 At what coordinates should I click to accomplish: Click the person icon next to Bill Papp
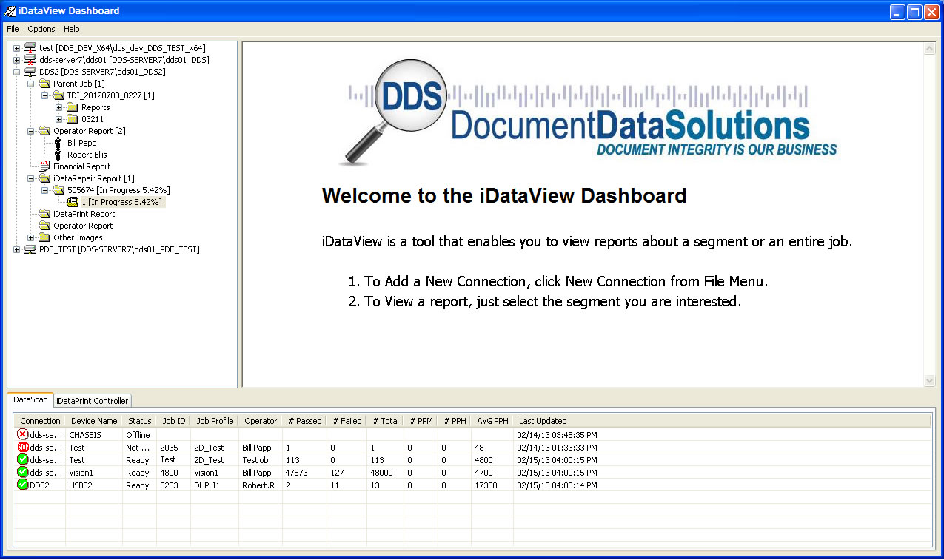(58, 143)
